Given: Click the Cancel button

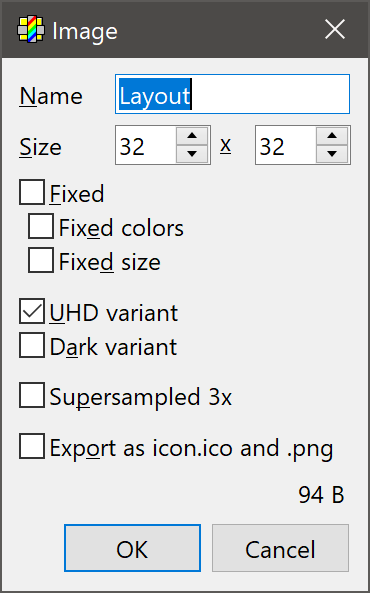Looking at the screenshot, I should [x=280, y=548].
